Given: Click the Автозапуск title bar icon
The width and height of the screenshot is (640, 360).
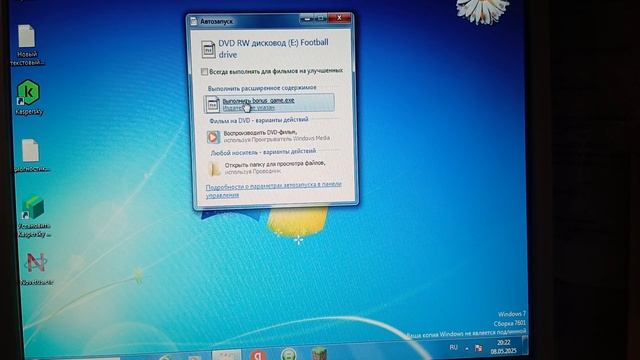Looking at the screenshot, I should [194, 21].
